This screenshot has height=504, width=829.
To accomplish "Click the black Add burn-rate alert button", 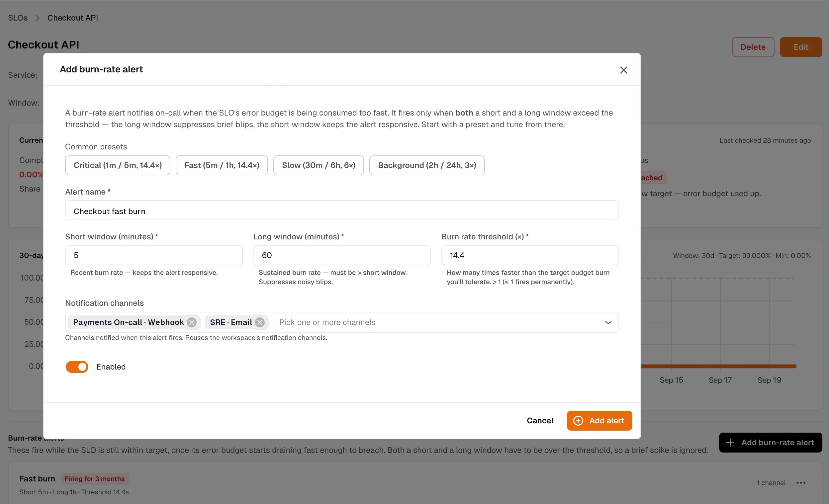I will pos(771,443).
